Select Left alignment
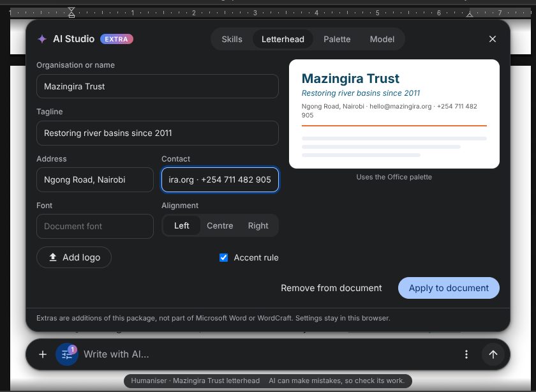The image size is (536, 392). point(181,226)
